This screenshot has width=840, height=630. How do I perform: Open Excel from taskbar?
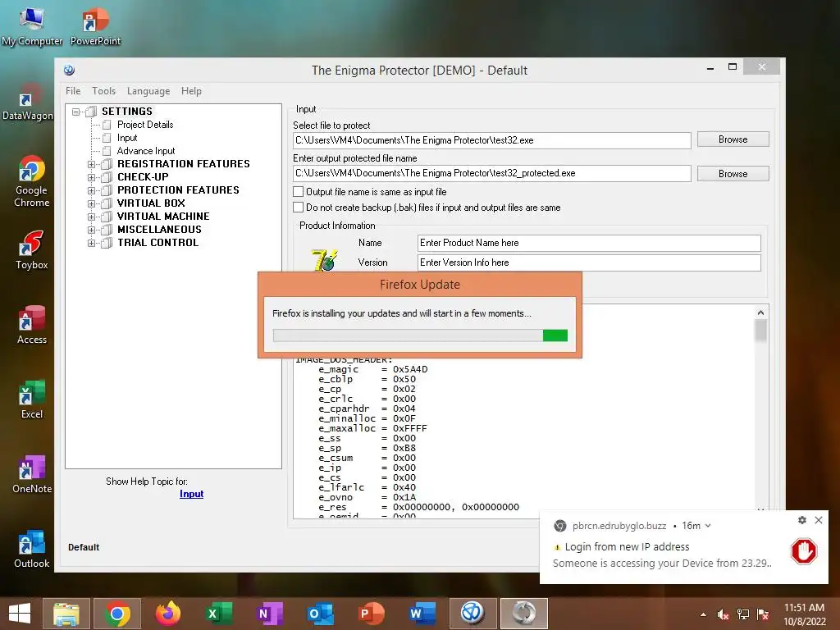click(x=218, y=614)
